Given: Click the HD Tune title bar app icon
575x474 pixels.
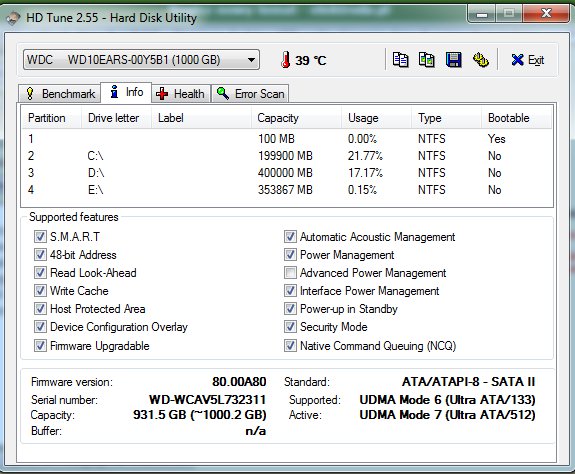Looking at the screenshot, I should (x=13, y=18).
